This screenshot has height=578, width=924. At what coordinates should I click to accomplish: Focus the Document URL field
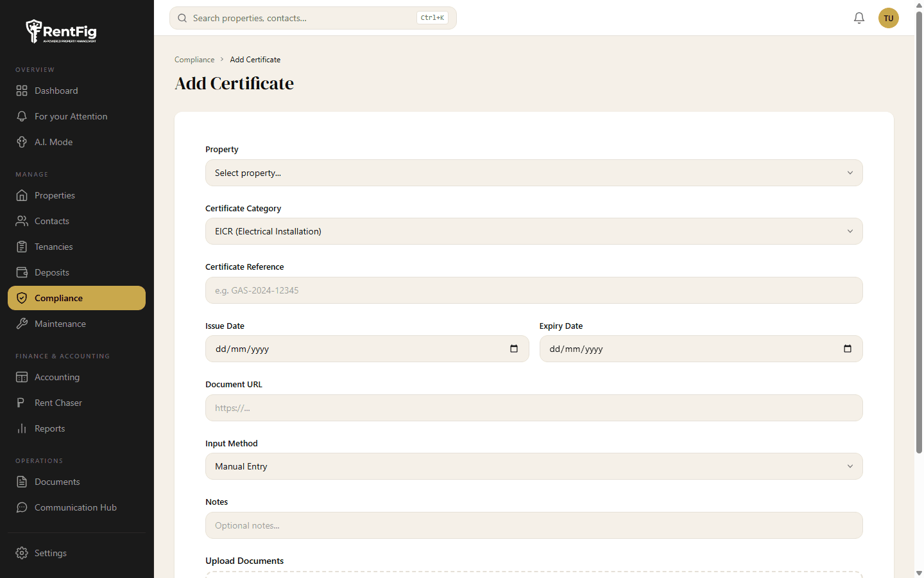click(x=534, y=408)
